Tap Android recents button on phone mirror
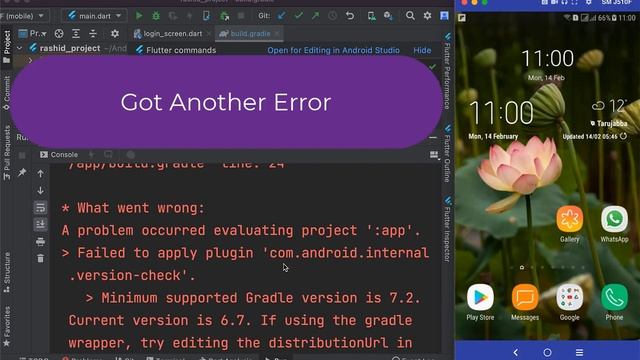Viewport: 640px width, 360px height. point(579,352)
